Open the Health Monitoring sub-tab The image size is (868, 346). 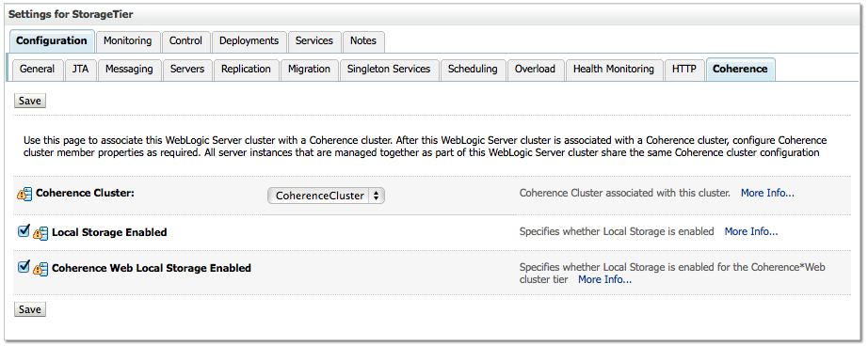pyautogui.click(x=614, y=69)
